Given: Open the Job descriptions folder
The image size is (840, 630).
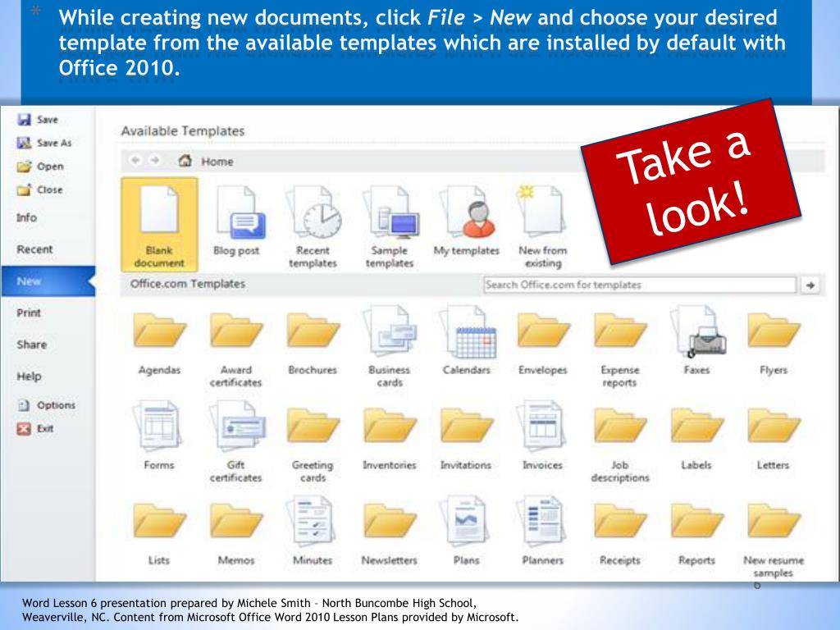Looking at the screenshot, I should click(x=620, y=444).
